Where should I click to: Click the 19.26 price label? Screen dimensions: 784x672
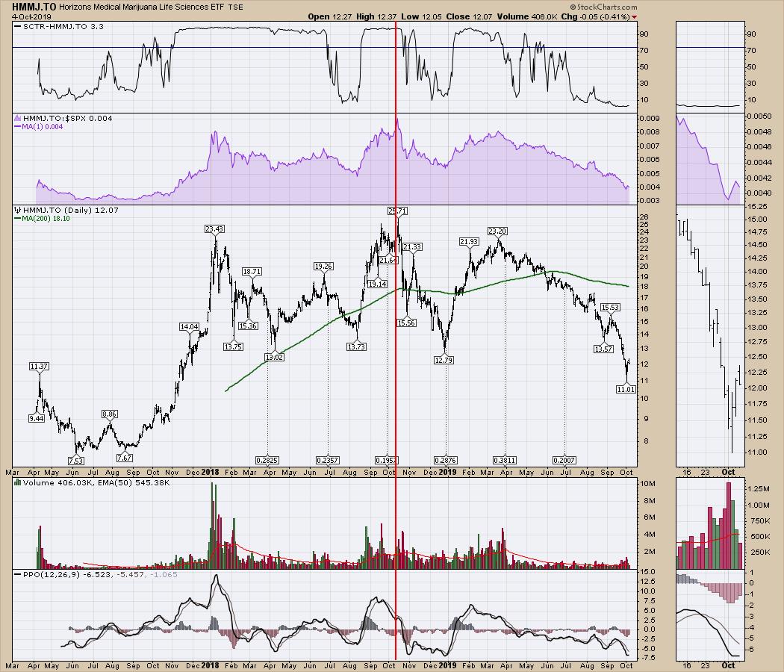(323, 266)
